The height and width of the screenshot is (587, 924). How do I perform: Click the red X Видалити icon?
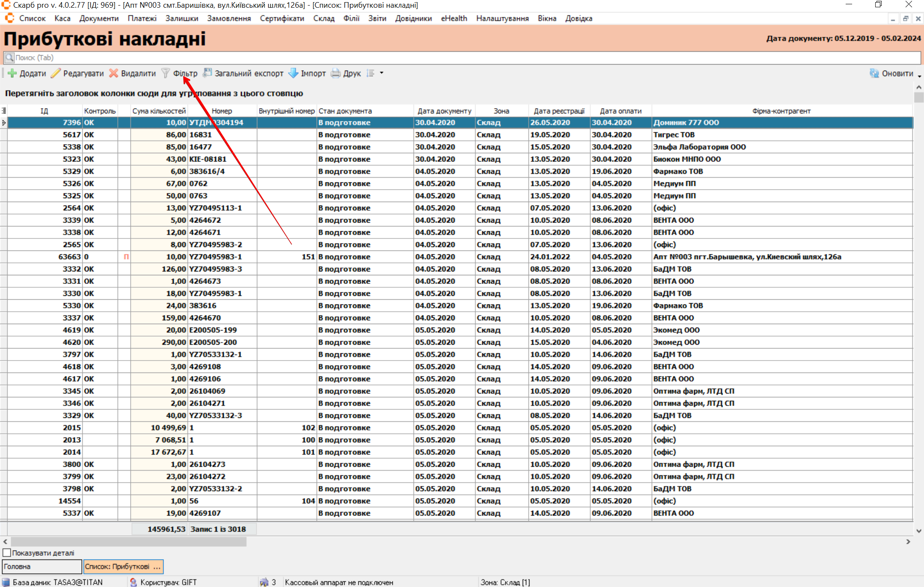(113, 73)
